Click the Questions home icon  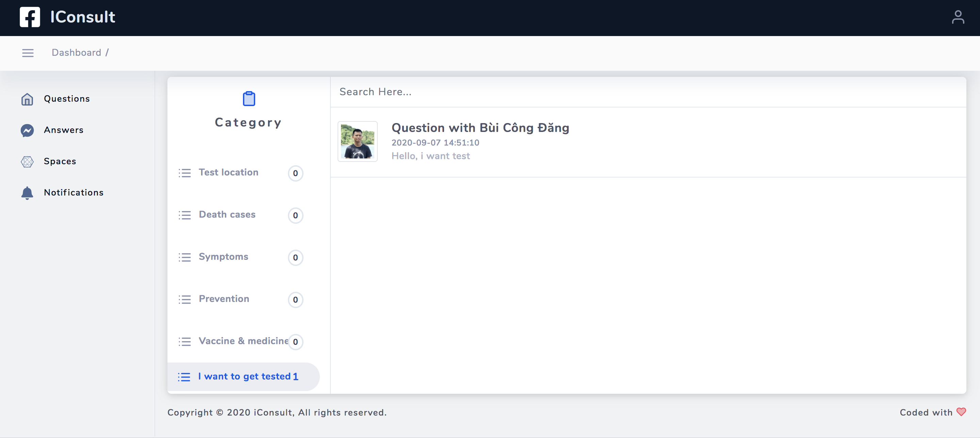tap(27, 99)
